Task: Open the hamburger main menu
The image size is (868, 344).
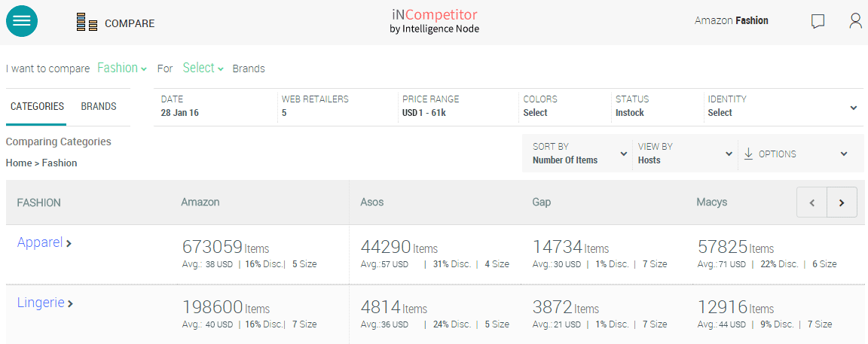Action: click(22, 21)
